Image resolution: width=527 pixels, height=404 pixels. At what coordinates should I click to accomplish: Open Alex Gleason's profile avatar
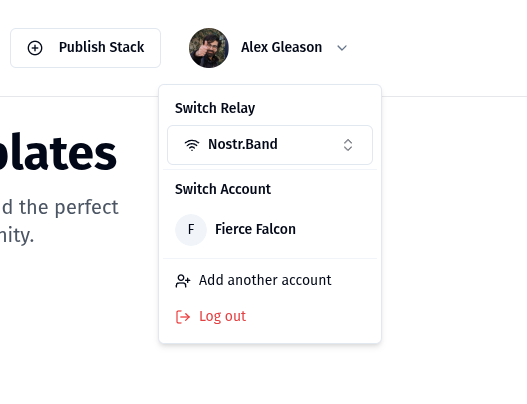(209, 48)
